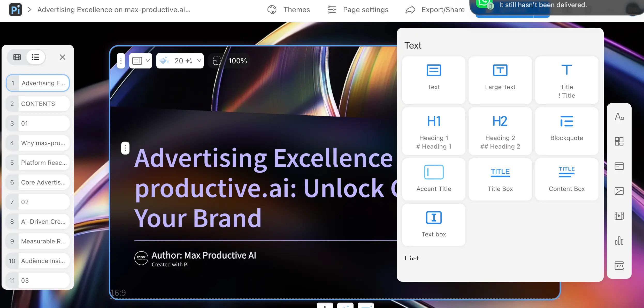This screenshot has width=644, height=308.
Task: Open slide 9 Measurable R...
Action: 38,241
